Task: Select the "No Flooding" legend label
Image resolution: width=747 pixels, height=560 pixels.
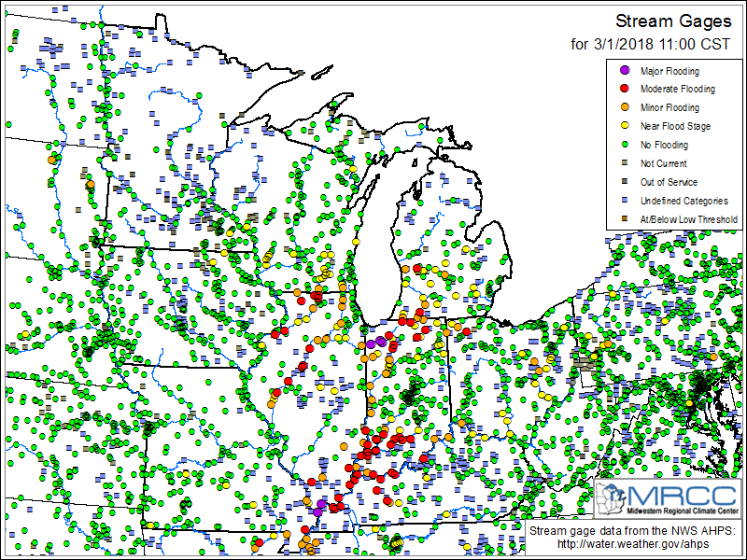Action: tap(664, 145)
